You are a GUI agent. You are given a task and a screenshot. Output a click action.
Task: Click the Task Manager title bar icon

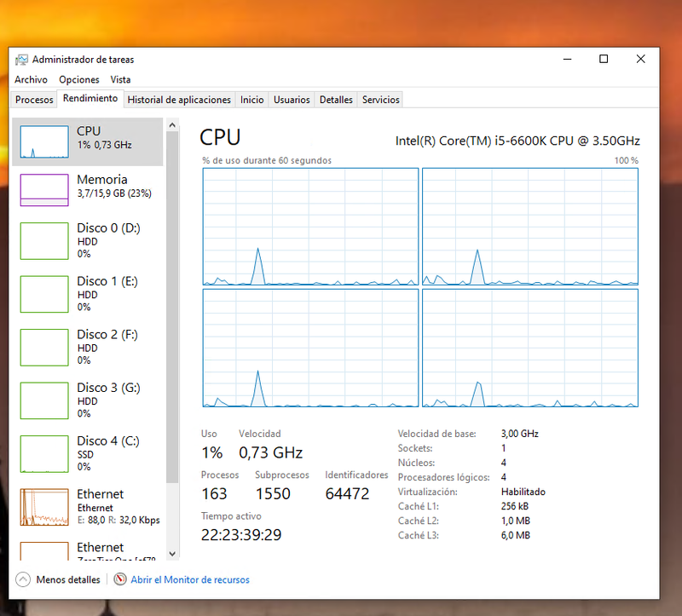[x=21, y=60]
